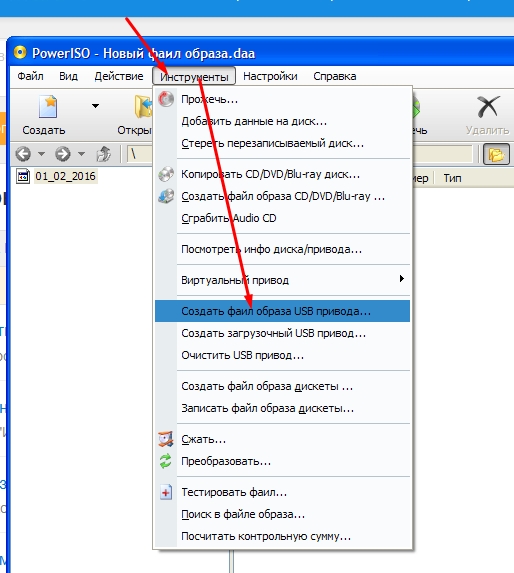Choose Сжать... menu entry

click(x=282, y=439)
